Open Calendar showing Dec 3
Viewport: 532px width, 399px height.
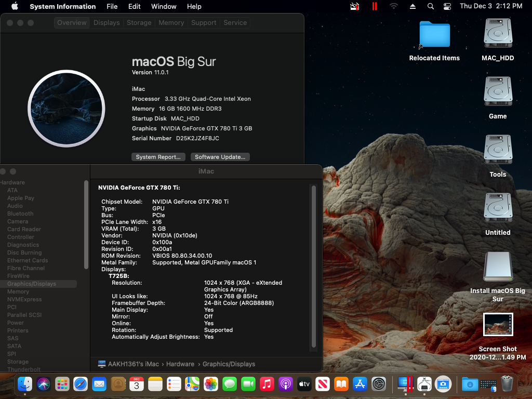pos(137,384)
